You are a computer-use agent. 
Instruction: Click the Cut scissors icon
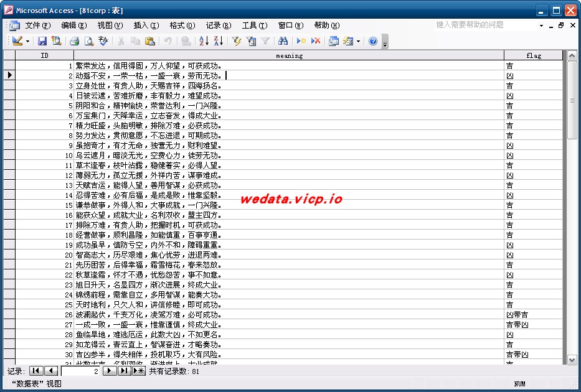click(121, 41)
